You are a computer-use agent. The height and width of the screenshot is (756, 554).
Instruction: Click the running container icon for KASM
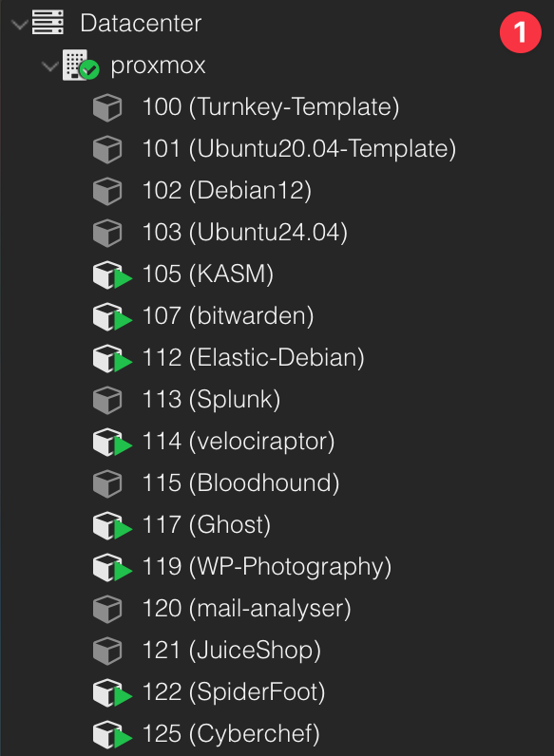(112, 275)
